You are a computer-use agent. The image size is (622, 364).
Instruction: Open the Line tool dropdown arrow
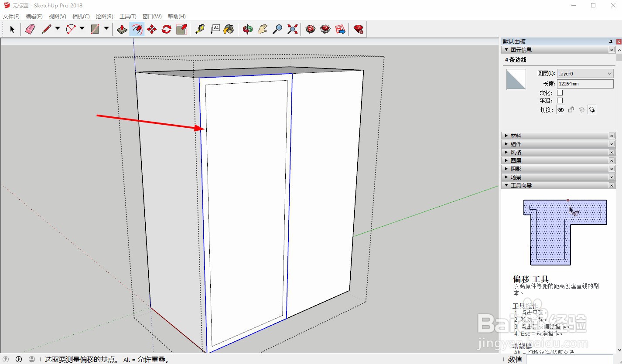pyautogui.click(x=58, y=28)
